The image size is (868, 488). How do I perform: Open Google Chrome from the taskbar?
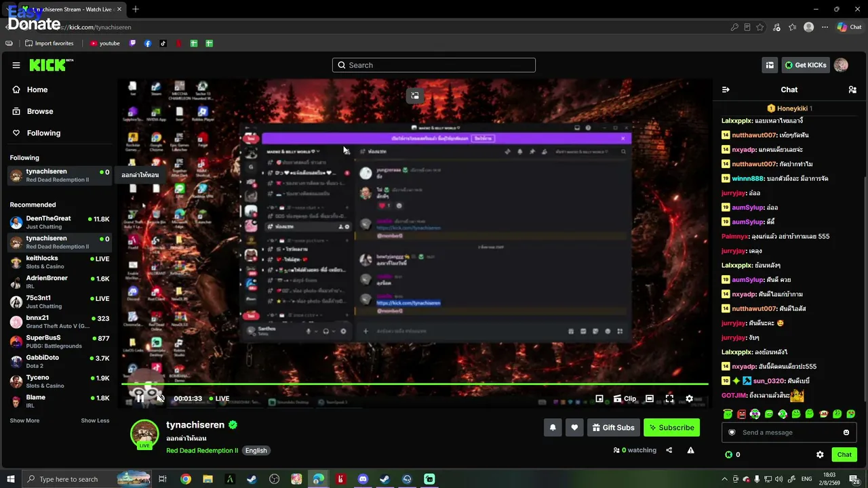(185, 479)
